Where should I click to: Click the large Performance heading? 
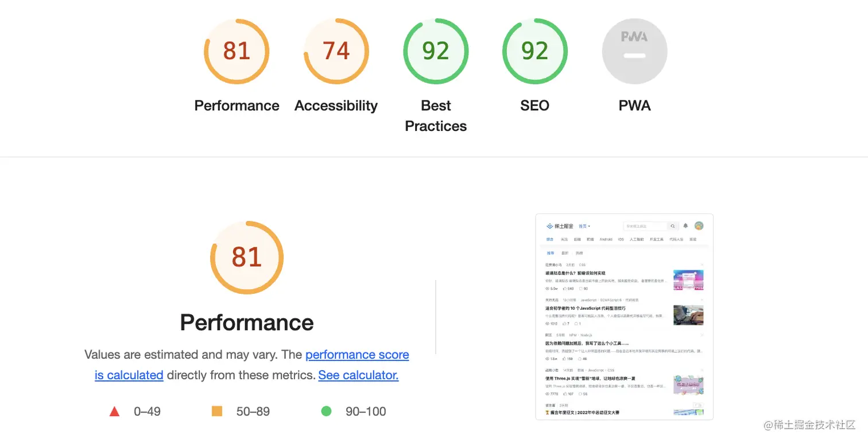pos(247,322)
